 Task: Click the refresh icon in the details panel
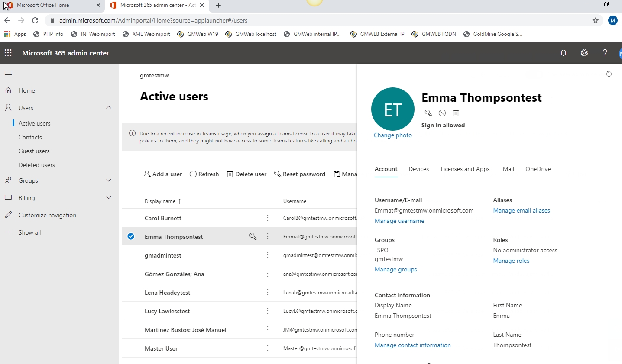coord(609,74)
